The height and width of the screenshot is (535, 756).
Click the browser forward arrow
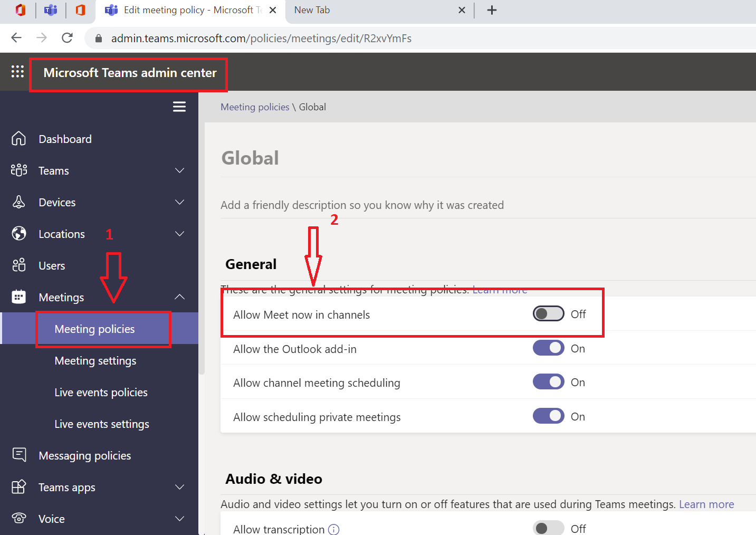[42, 37]
